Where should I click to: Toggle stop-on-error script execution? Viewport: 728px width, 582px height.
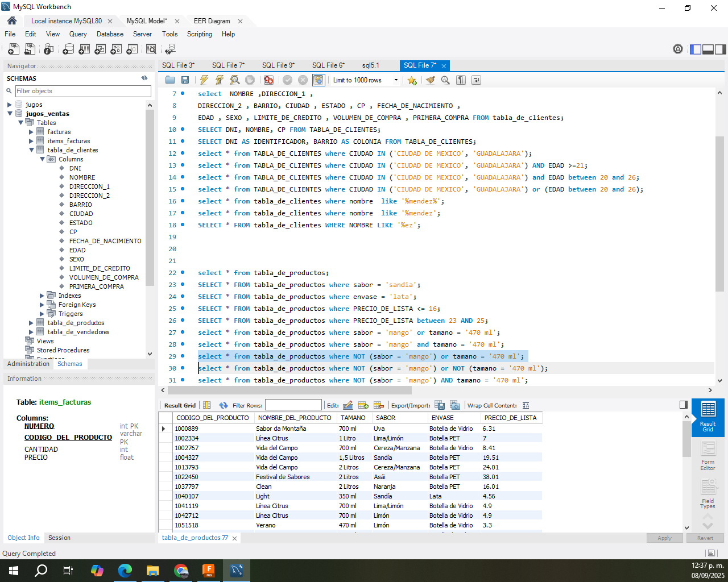tap(268, 80)
